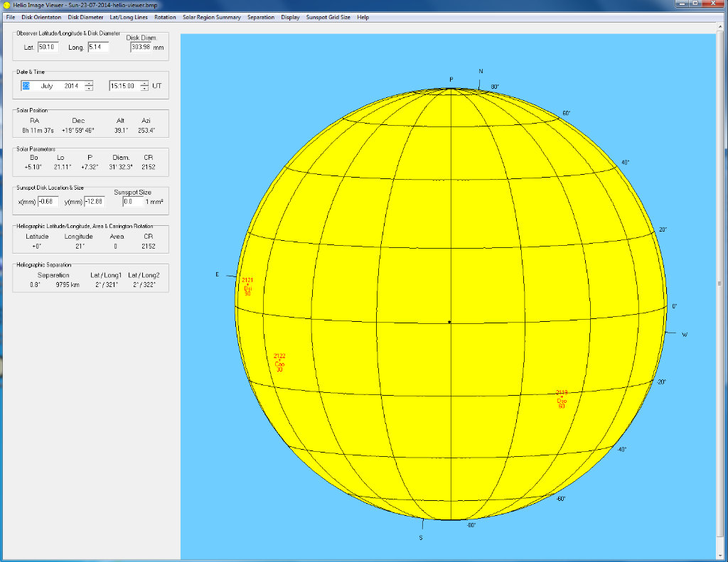Click the Sunspot Size input field
Viewport: 728px width, 562px height.
point(132,202)
